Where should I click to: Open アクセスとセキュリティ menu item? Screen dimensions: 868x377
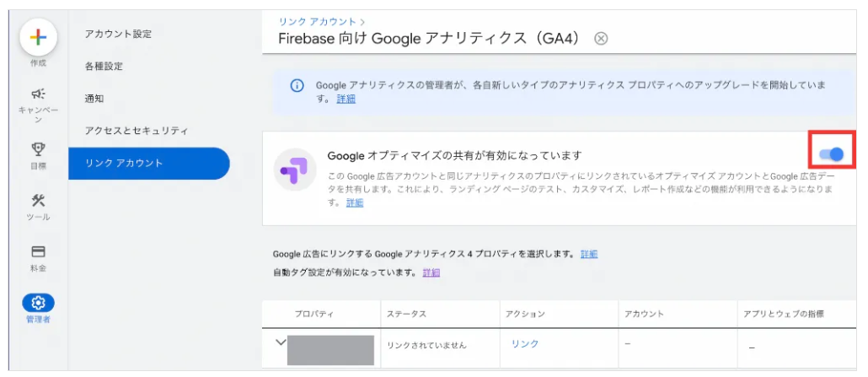(x=136, y=131)
